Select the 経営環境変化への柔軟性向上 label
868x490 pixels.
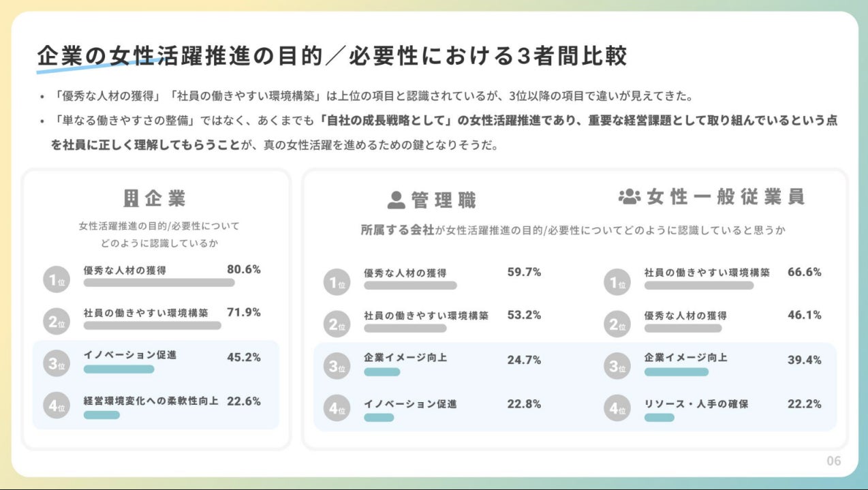coord(151,401)
